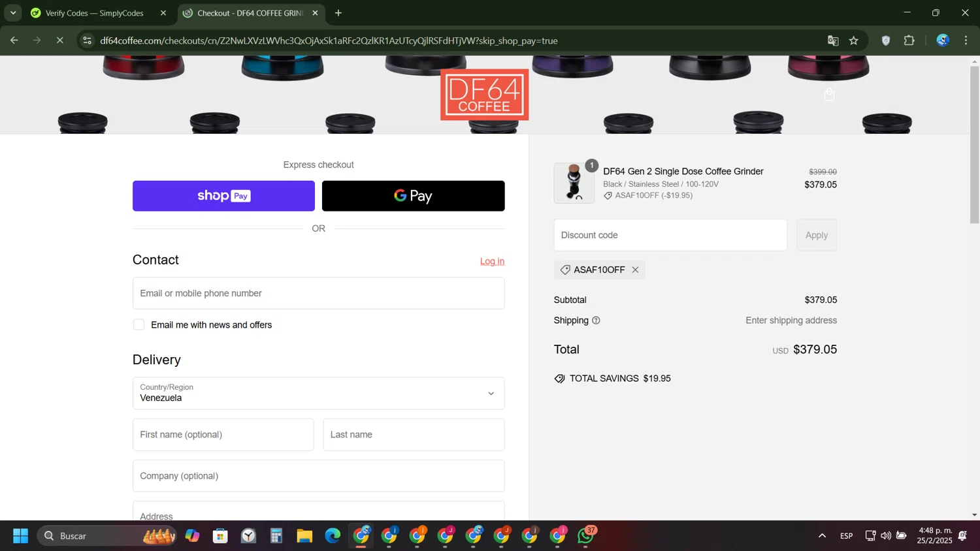Screen dimensions: 980x551
Task: Go back to the previous page
Action: tap(14, 40)
